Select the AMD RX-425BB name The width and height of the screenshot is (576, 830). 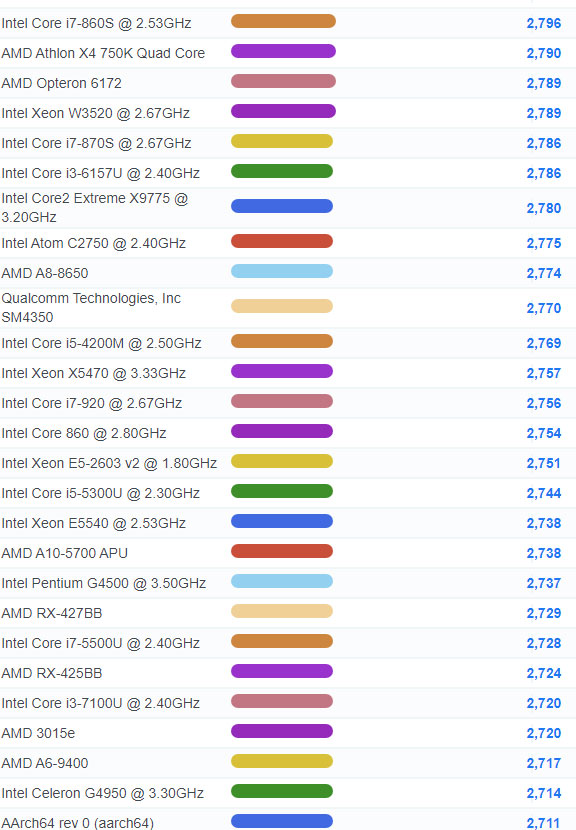point(52,673)
